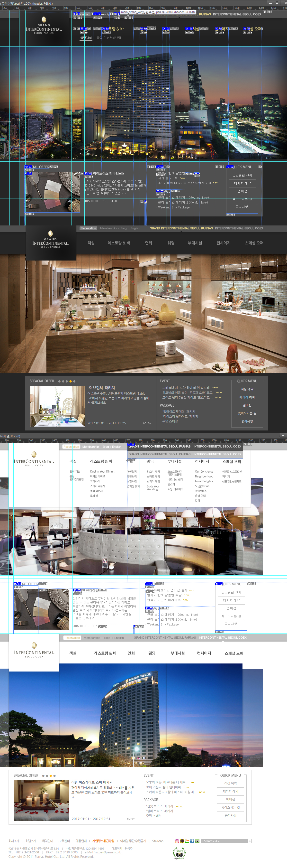Open '선셋 브리즈' 패키지 link
287x868 pixels.
pyautogui.click(x=160, y=806)
